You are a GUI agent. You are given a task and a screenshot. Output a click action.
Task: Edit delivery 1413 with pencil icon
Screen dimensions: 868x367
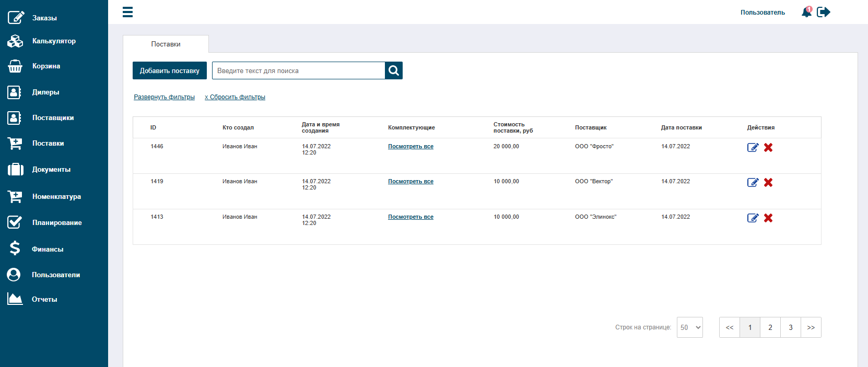pyautogui.click(x=753, y=218)
